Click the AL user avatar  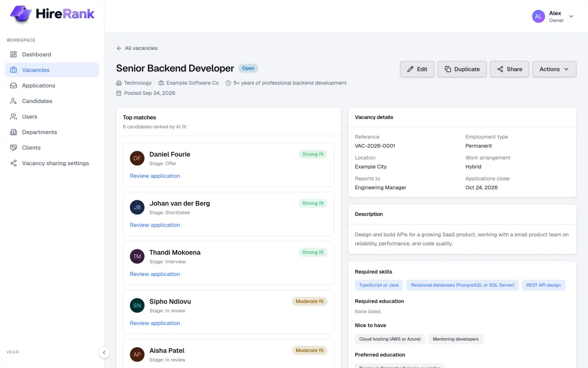tap(538, 17)
